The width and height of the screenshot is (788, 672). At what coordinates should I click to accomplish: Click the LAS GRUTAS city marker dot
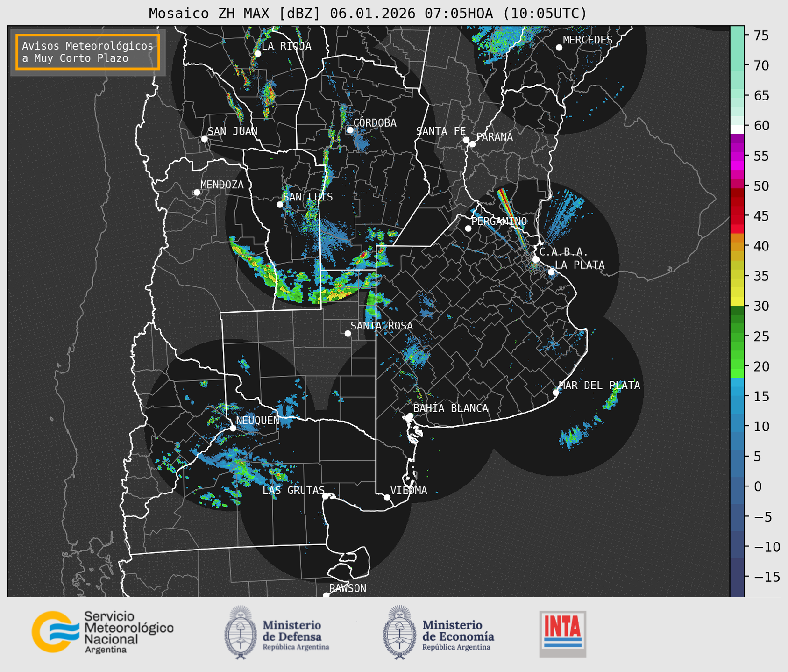point(326,496)
